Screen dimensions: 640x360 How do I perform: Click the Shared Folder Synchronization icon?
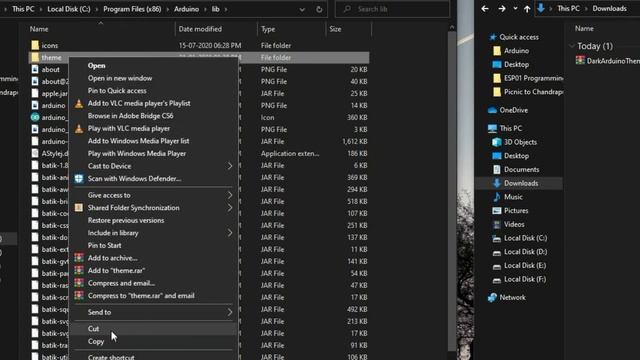point(79,208)
